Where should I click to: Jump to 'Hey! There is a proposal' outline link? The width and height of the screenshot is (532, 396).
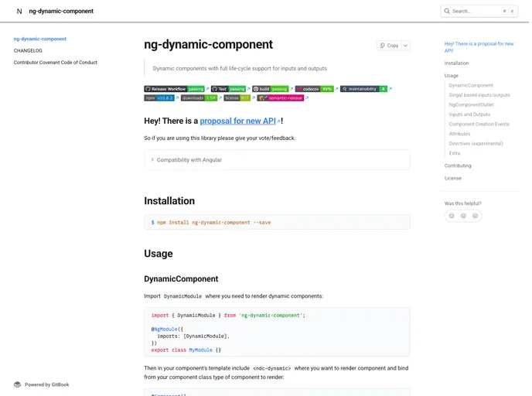tap(479, 47)
